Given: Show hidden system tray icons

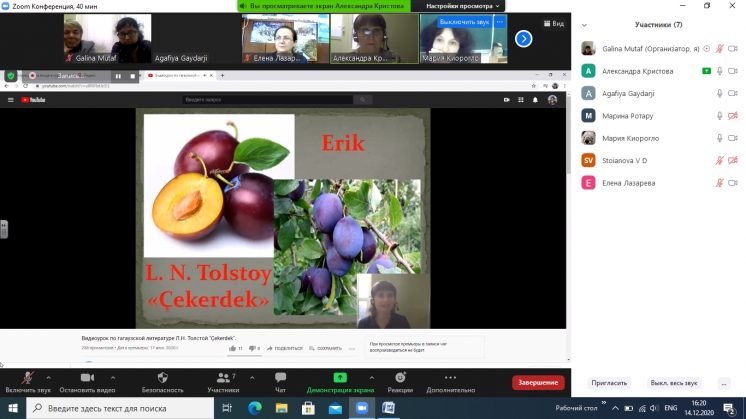Looking at the screenshot, I should click(615, 408).
